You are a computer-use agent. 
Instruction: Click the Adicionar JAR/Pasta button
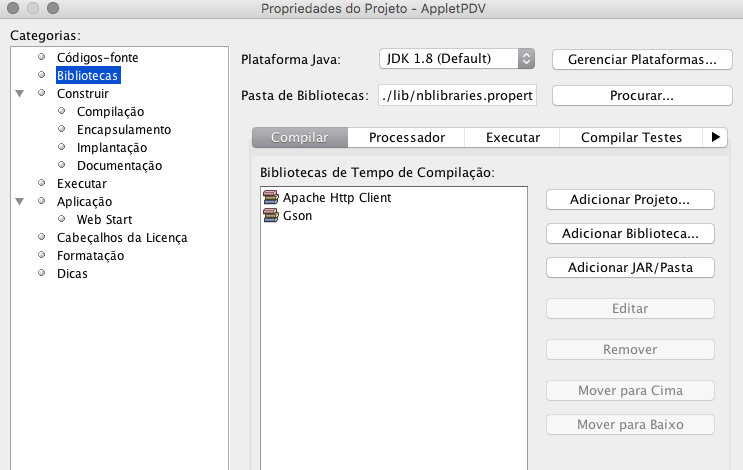[630, 268]
